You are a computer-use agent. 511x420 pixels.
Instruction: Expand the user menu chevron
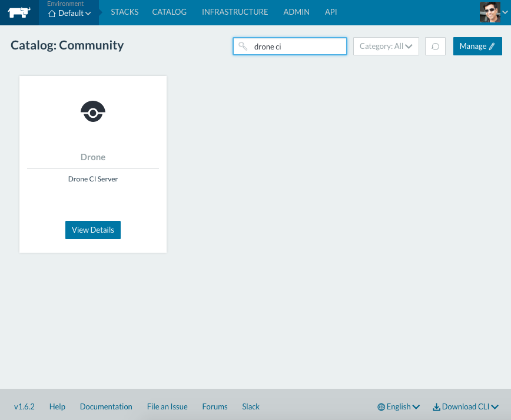pyautogui.click(x=505, y=12)
